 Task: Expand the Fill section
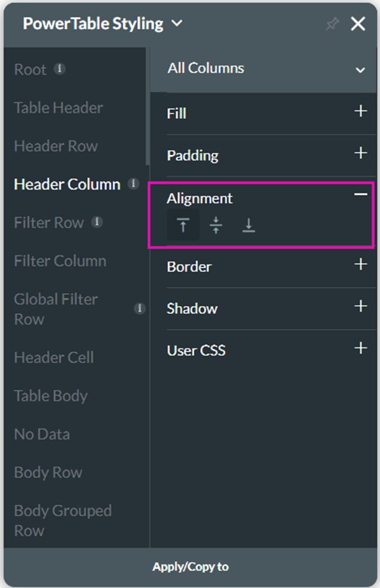(x=361, y=111)
